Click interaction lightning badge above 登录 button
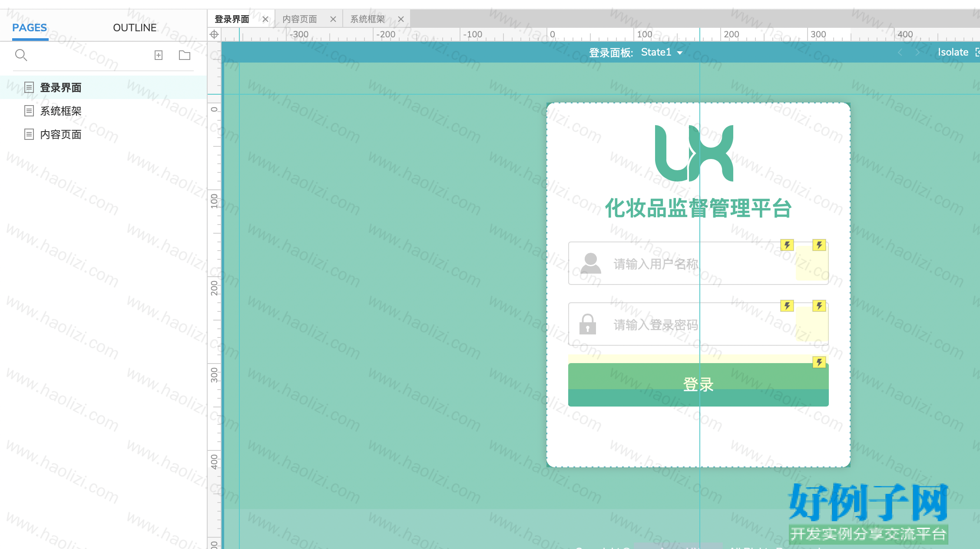 click(819, 362)
